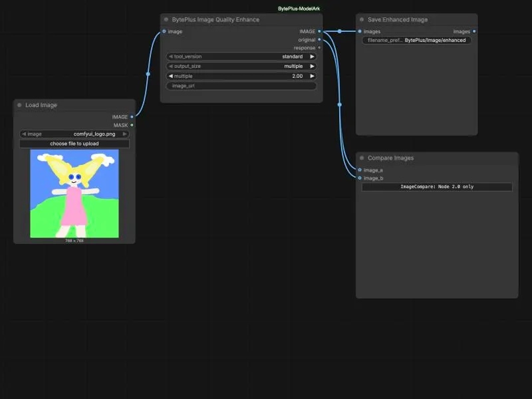The height and width of the screenshot is (399, 532).
Task: Step output_size backward with left arrow
Action: tap(171, 66)
